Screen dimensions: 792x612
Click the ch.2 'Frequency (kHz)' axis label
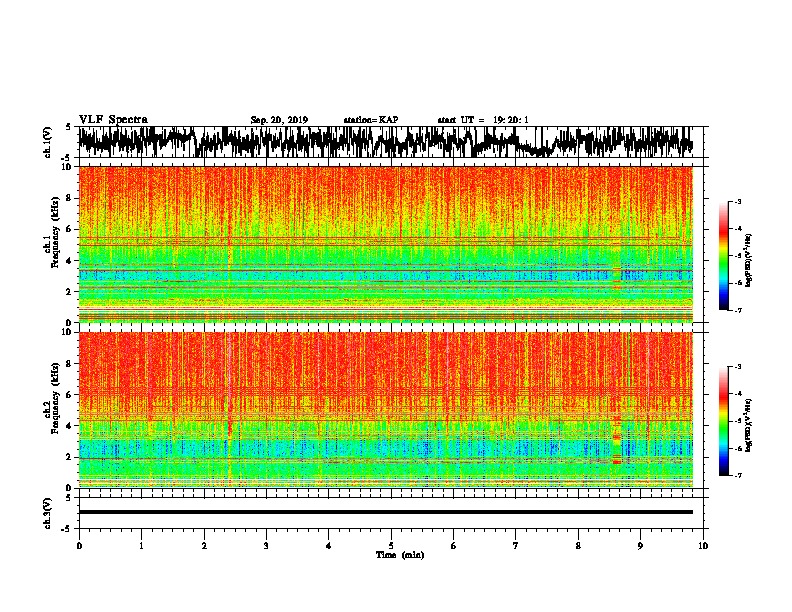click(x=55, y=397)
